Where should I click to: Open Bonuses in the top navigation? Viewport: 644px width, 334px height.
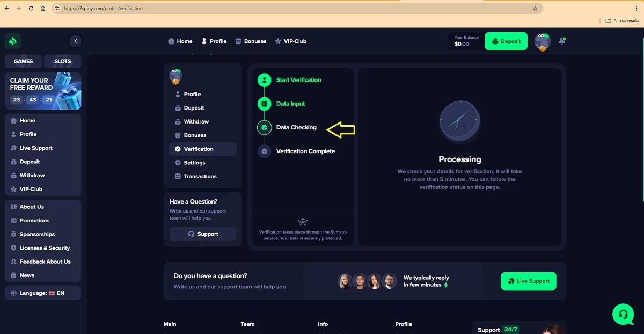[251, 41]
